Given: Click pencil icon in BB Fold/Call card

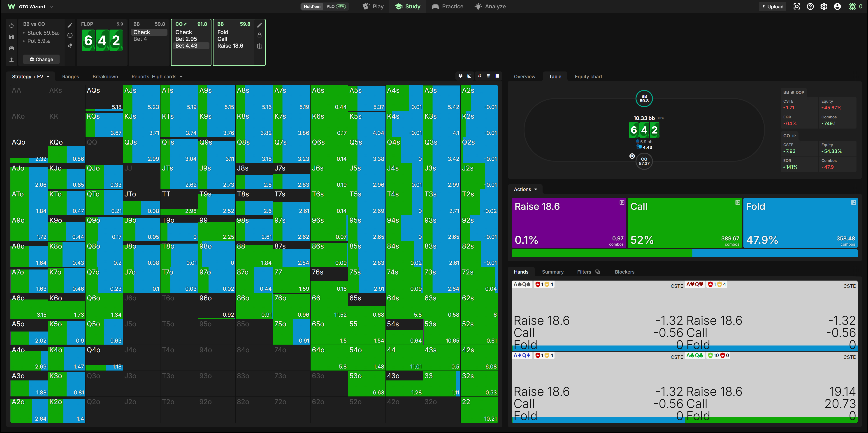Looking at the screenshot, I should (260, 25).
